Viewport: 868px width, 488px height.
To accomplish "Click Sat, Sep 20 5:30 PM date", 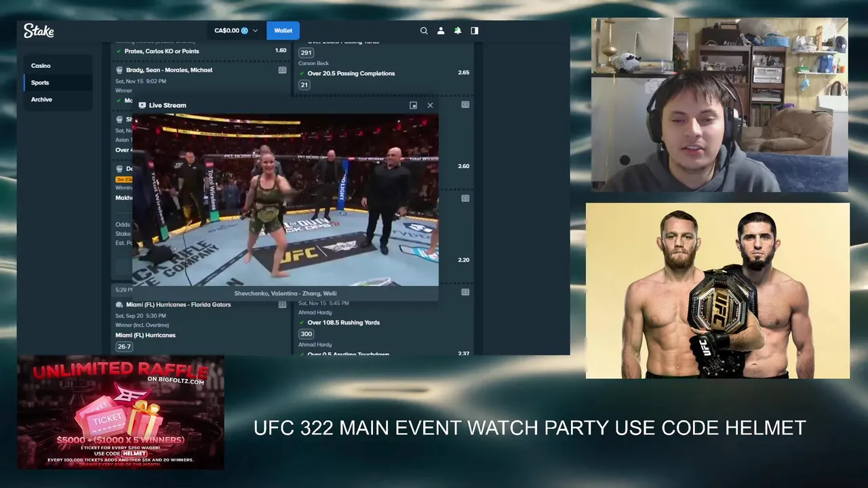I will [140, 316].
